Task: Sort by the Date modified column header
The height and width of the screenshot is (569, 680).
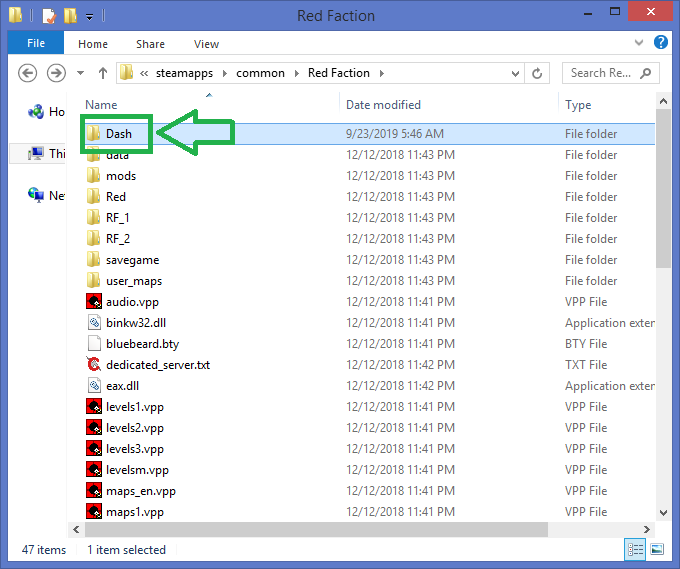Action: coord(383,105)
